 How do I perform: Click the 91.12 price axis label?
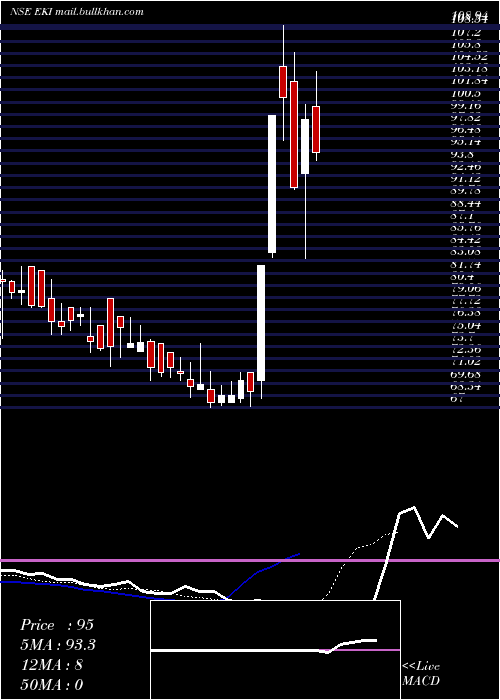[466, 179]
